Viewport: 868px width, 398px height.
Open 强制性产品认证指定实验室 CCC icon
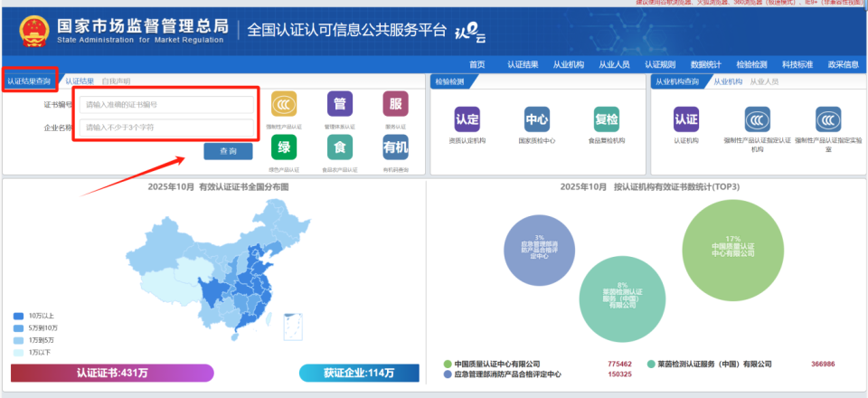pyautogui.click(x=827, y=119)
